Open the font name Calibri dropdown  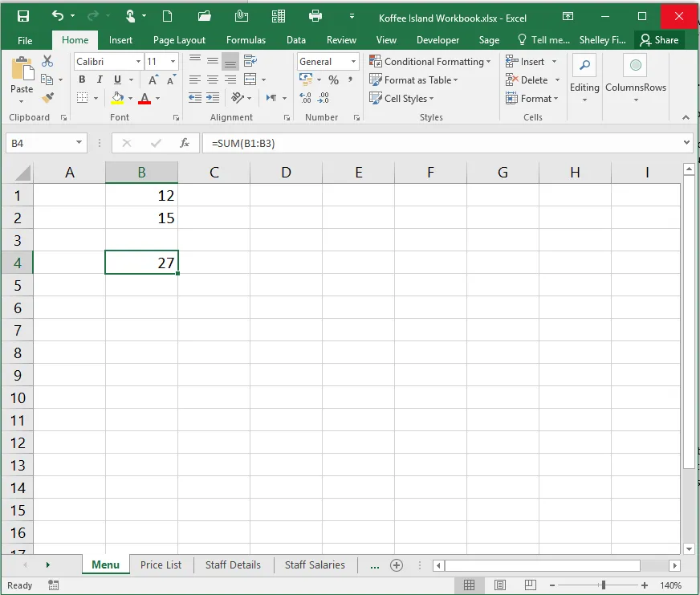(x=139, y=62)
